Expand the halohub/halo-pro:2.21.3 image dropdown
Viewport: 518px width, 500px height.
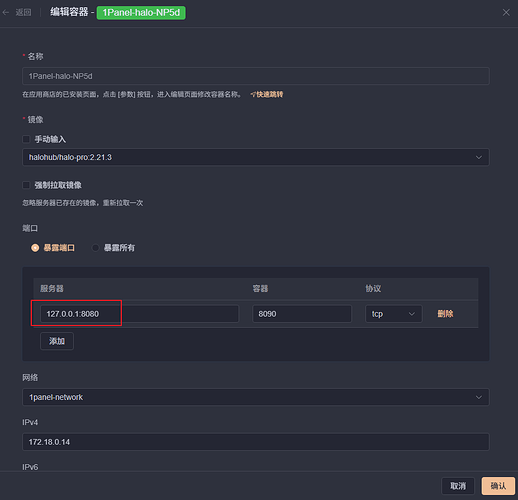point(256,157)
